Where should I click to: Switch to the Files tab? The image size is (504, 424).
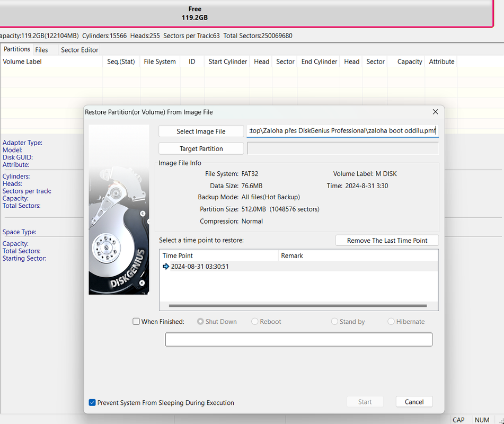[41, 50]
